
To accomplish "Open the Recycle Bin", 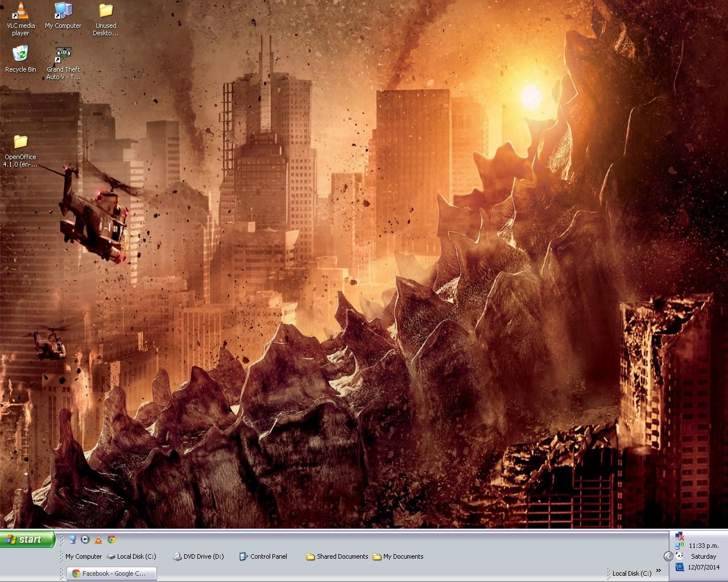I will tap(20, 59).
